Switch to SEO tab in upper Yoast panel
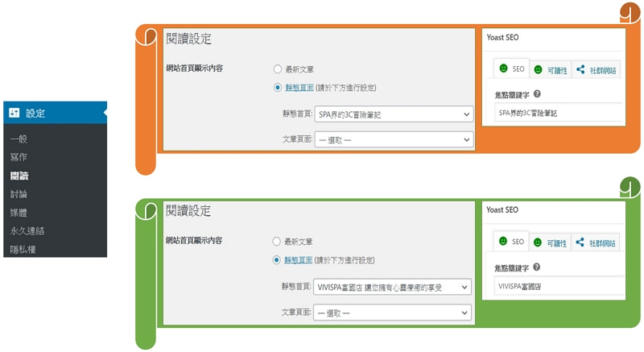 tap(511, 68)
